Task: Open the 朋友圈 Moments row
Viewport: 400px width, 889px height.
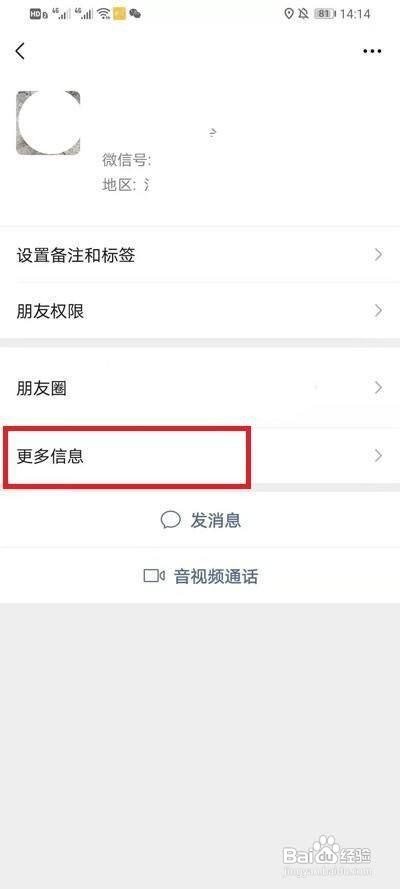Action: tap(200, 388)
